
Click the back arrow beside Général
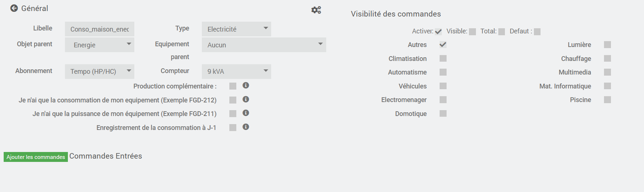click(x=14, y=8)
